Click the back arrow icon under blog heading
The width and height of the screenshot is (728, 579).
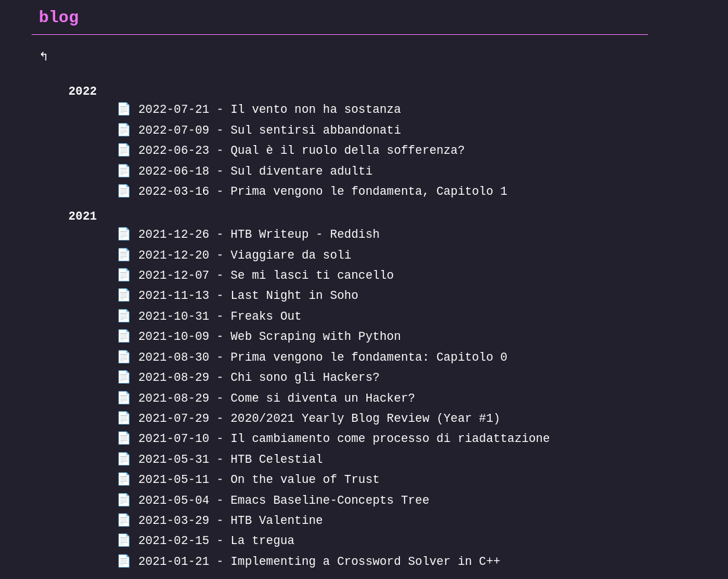pyautogui.click(x=44, y=56)
